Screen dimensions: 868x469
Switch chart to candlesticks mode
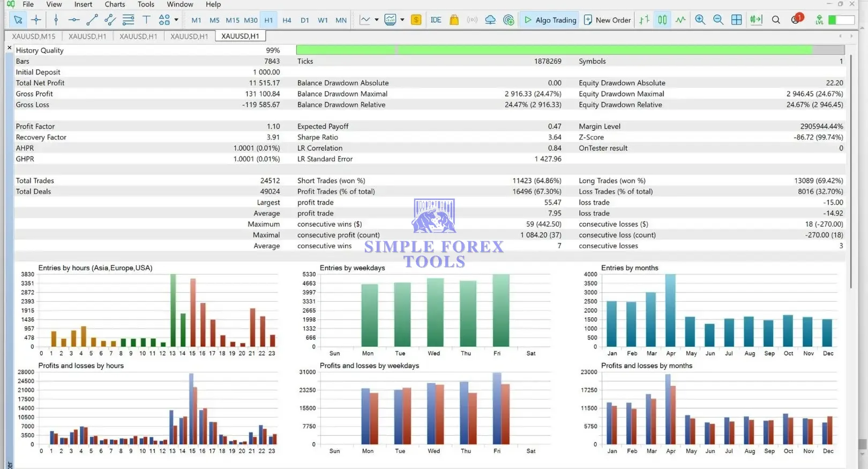click(662, 20)
